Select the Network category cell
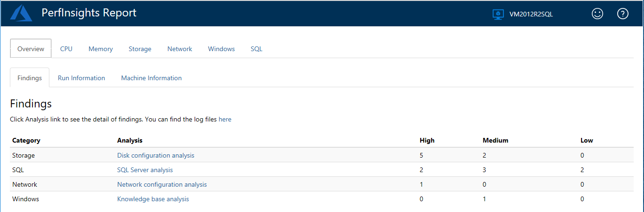The height and width of the screenshot is (212, 644). (x=24, y=184)
